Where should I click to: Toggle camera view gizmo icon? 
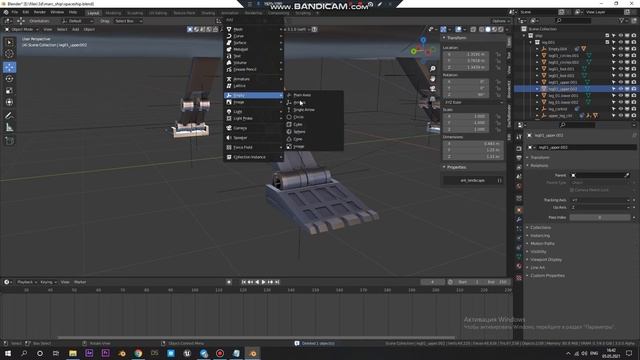[433, 89]
